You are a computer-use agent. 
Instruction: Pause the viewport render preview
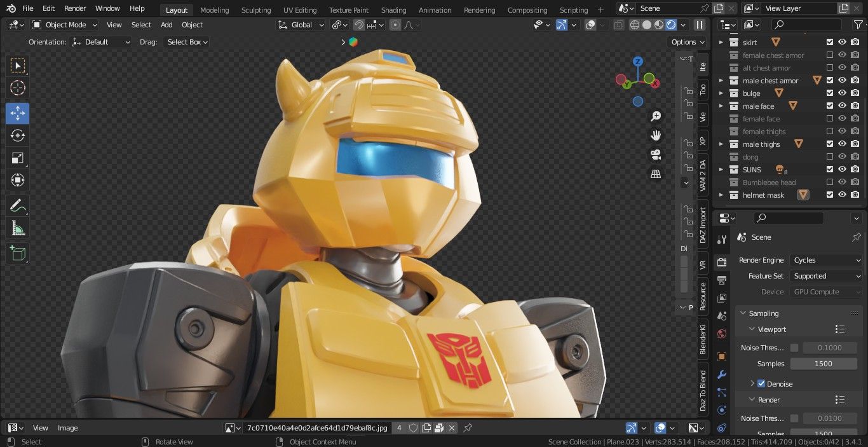(x=700, y=25)
